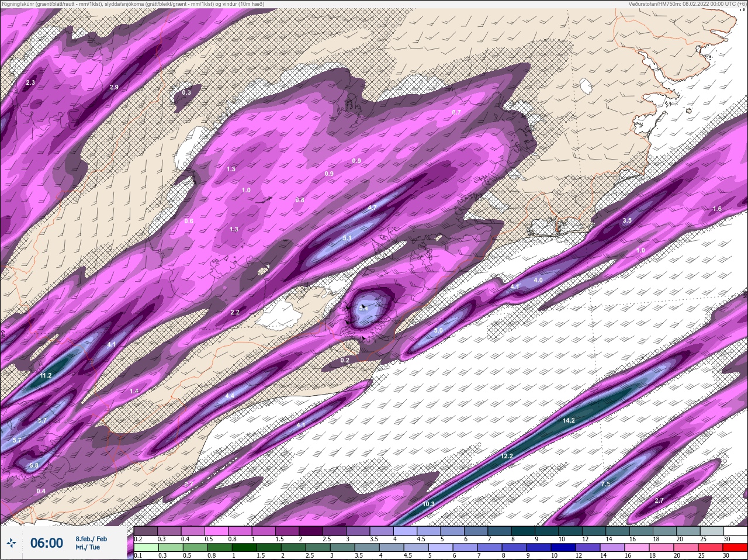This screenshot has width=748, height=560.
Task: Click the 2.2 value label on the map
Action: click(x=235, y=313)
